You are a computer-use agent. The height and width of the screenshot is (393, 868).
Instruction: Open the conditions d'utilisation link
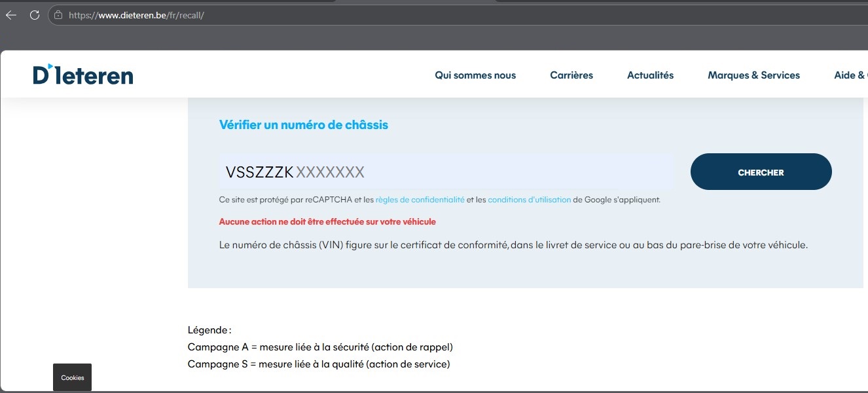pos(530,200)
